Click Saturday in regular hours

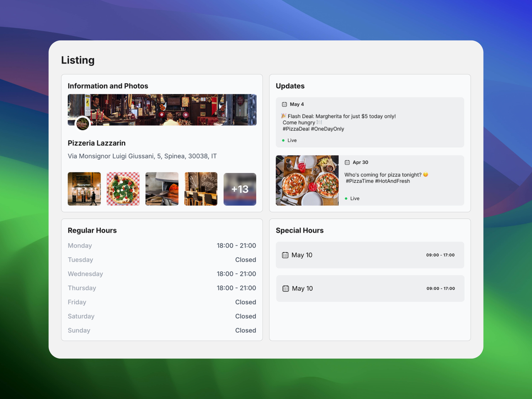[x=81, y=316]
